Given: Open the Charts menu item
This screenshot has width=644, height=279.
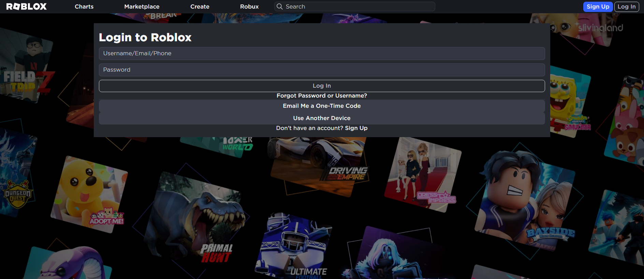Looking at the screenshot, I should [84, 6].
